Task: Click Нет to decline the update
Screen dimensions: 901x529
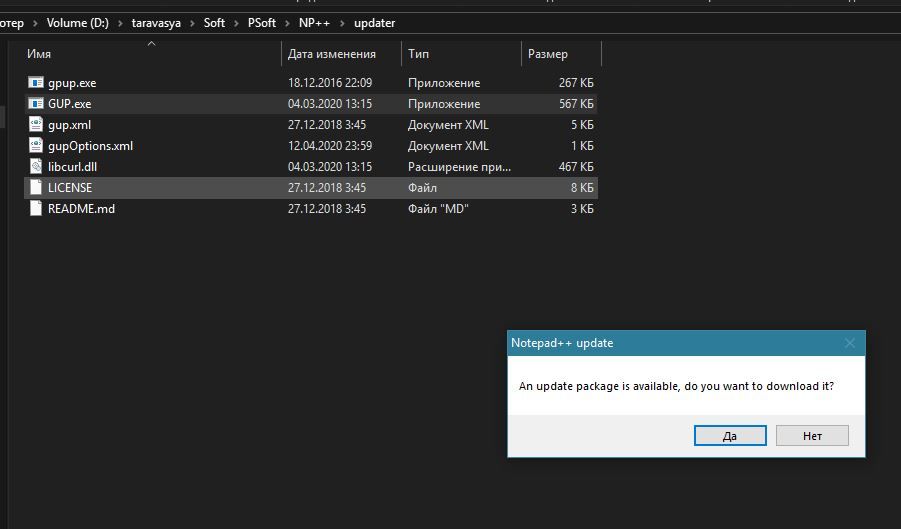Action: tap(812, 435)
